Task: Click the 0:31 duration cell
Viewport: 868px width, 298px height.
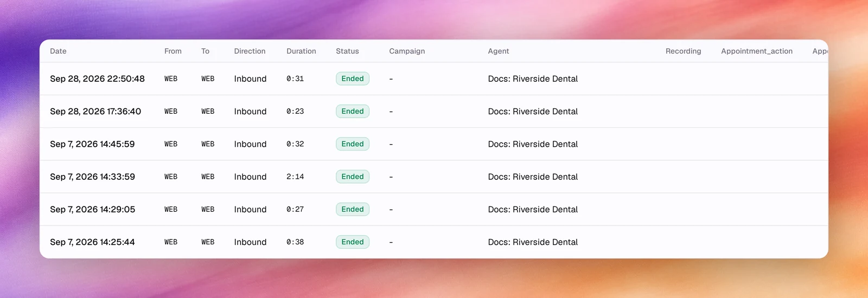Action: (x=295, y=79)
